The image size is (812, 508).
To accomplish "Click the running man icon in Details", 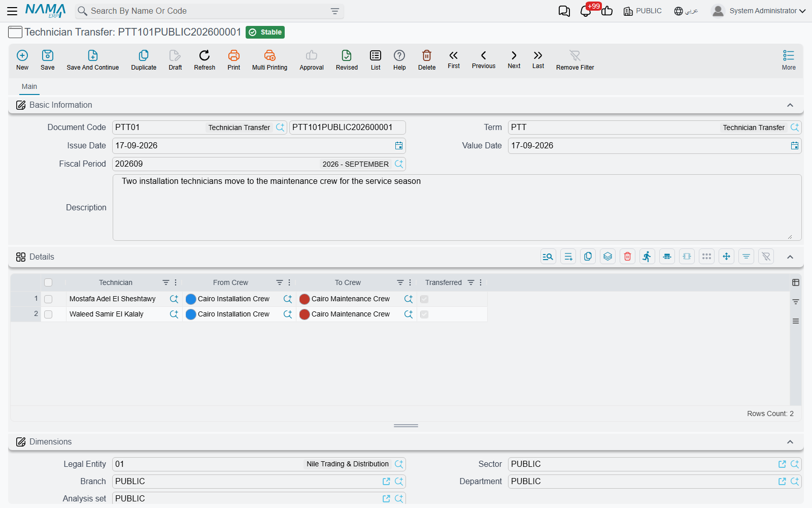I will pos(647,257).
